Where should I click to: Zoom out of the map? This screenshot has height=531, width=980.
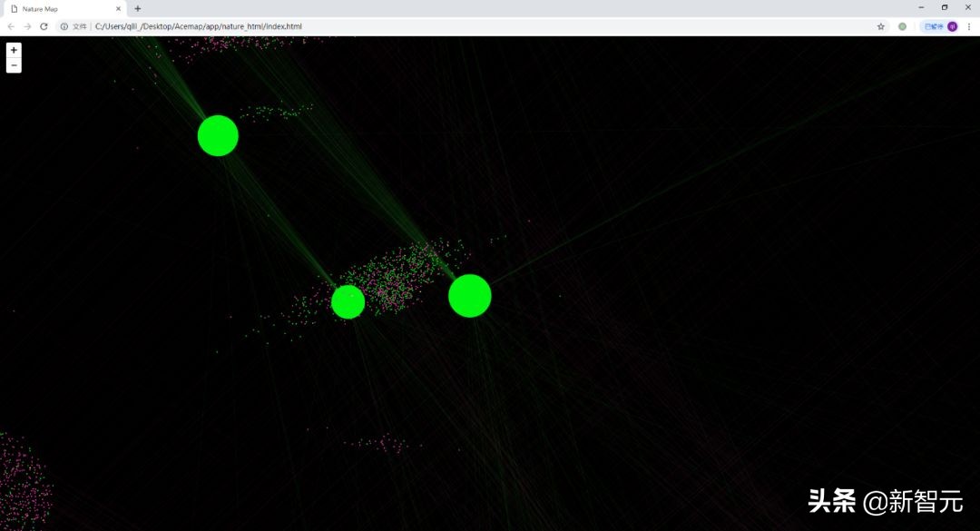click(14, 65)
